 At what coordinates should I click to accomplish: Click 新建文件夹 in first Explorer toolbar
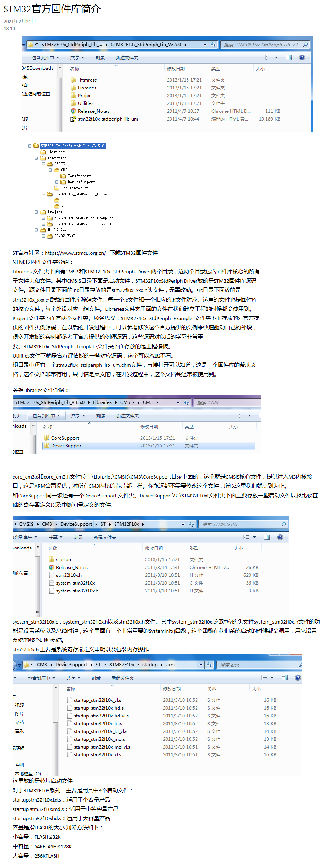coord(127,58)
